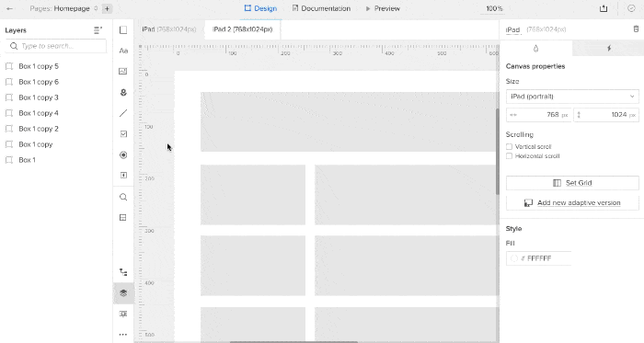Select the rectangle shape tool
644x343 pixels.
(x=123, y=30)
